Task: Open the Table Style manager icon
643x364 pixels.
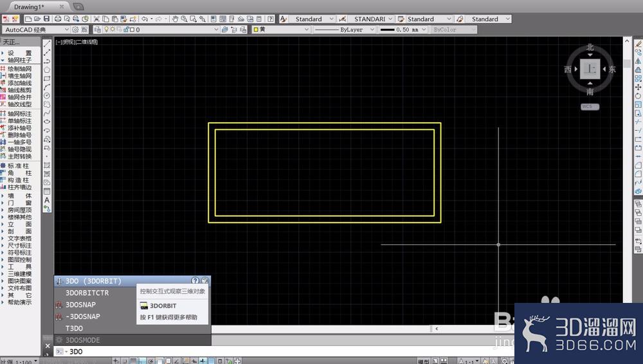Action: pyautogui.click(x=401, y=19)
